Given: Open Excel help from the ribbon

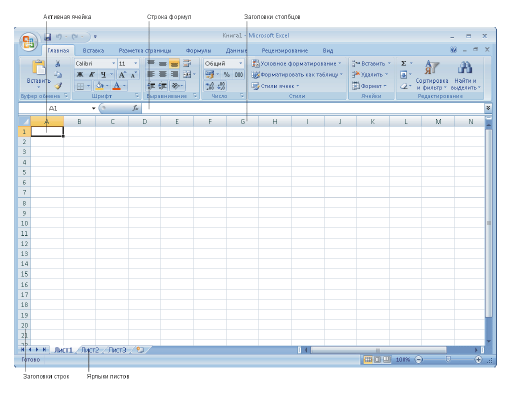Looking at the screenshot, I should (453, 50).
